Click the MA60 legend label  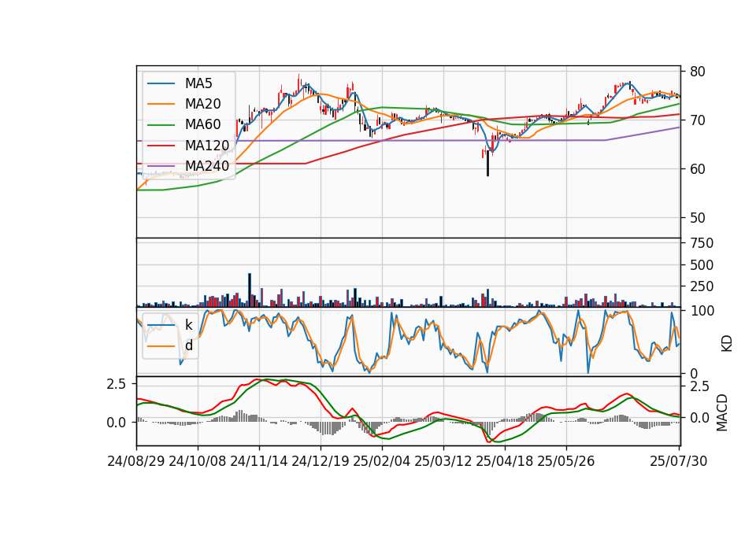point(202,125)
